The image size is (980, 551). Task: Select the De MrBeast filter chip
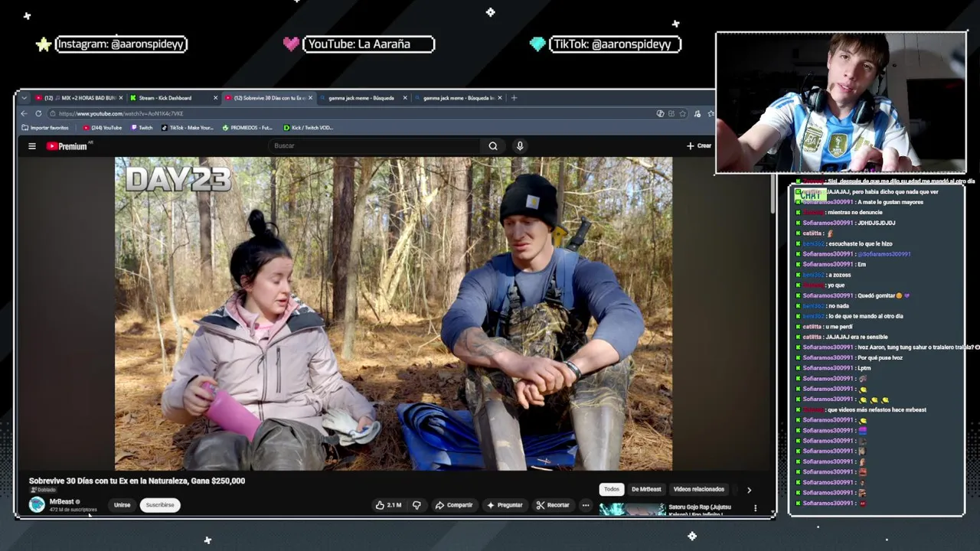pyautogui.click(x=646, y=489)
